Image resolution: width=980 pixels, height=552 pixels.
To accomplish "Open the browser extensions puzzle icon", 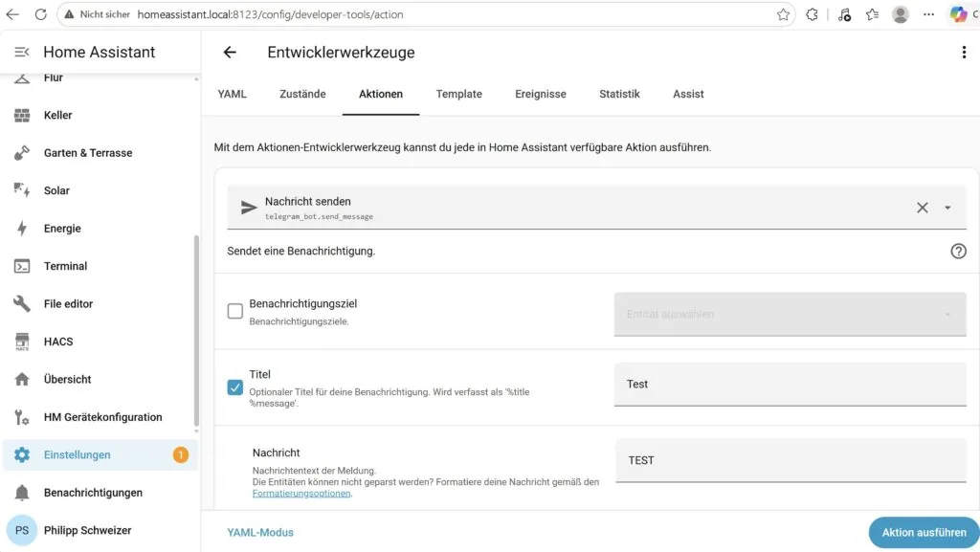I will [812, 14].
